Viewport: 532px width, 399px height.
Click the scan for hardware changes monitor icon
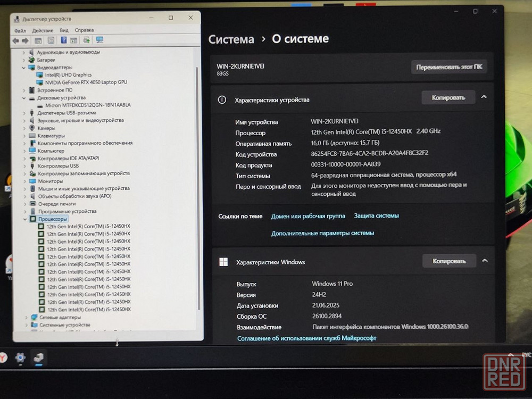pyautogui.click(x=99, y=40)
